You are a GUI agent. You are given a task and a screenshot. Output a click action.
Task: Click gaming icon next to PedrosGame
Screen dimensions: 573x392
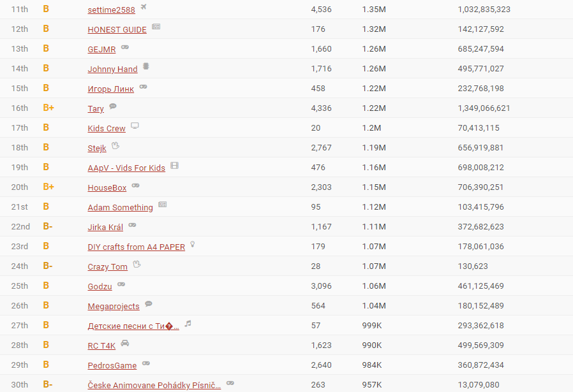tap(146, 363)
